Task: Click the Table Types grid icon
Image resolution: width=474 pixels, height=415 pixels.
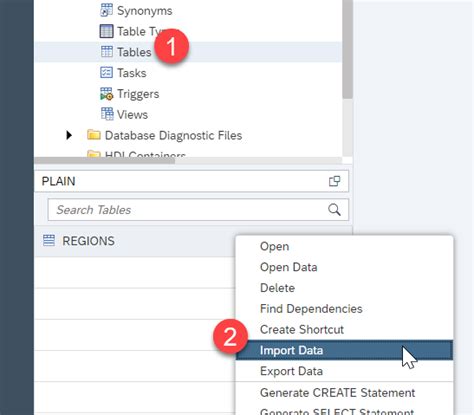Action: (x=106, y=31)
